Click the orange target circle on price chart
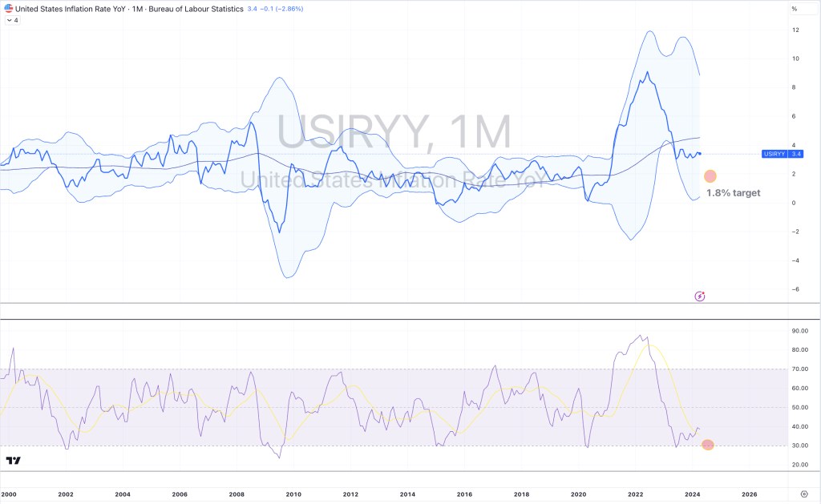The image size is (821, 504). pyautogui.click(x=710, y=176)
